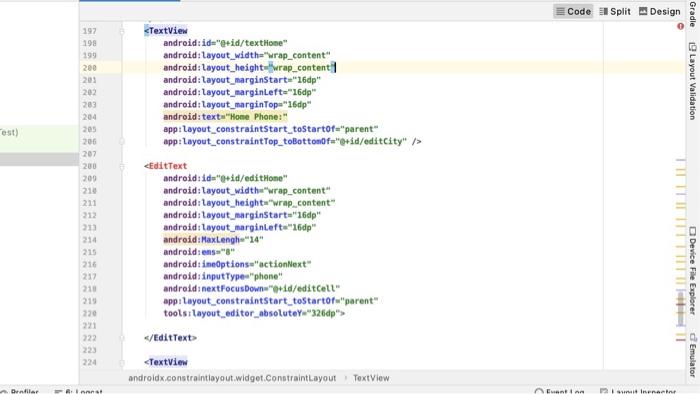Switch editor to Design view
Screen dimensions: 700x394
pos(659,11)
